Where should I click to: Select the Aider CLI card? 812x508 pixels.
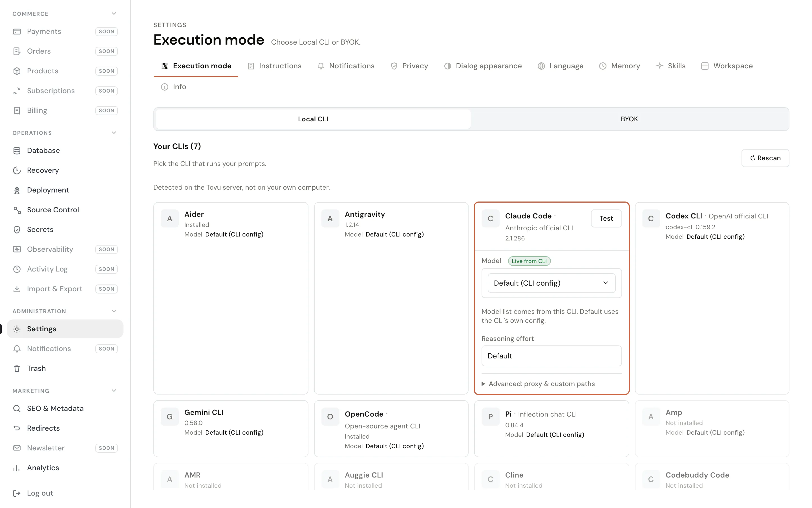pyautogui.click(x=231, y=298)
